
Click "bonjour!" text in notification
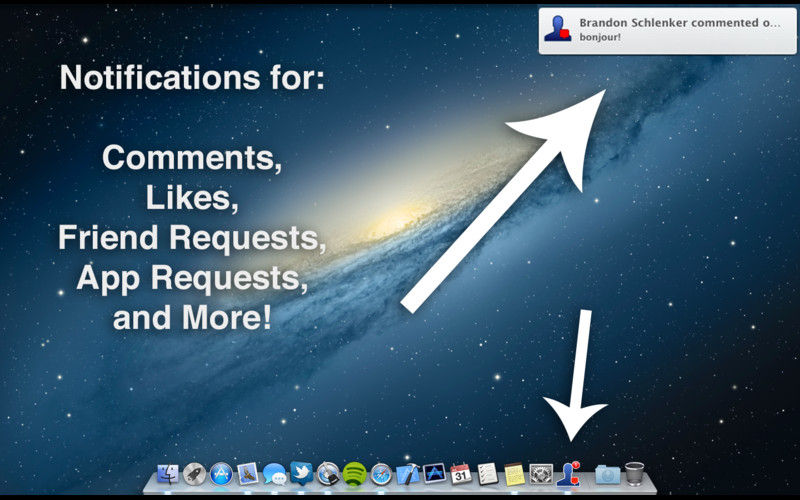(x=600, y=38)
